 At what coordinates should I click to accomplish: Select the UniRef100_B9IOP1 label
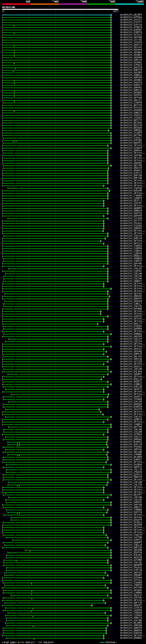131,47
